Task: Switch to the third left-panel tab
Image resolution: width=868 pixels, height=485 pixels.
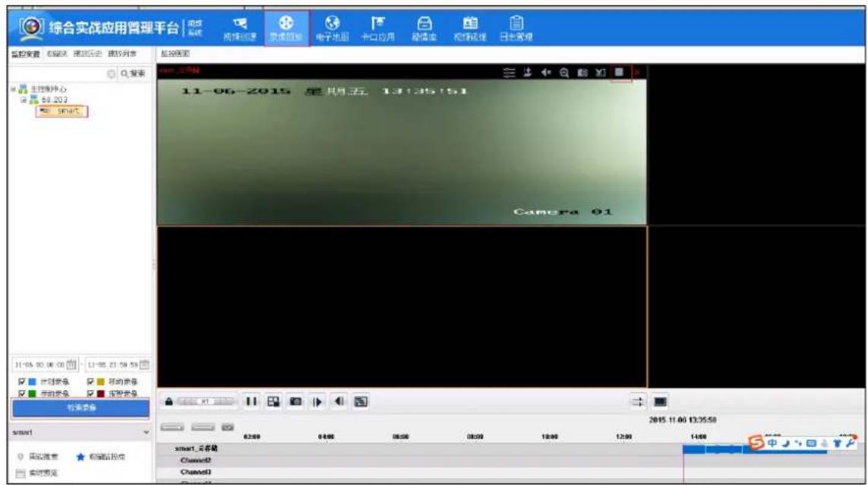Action: 87,54
